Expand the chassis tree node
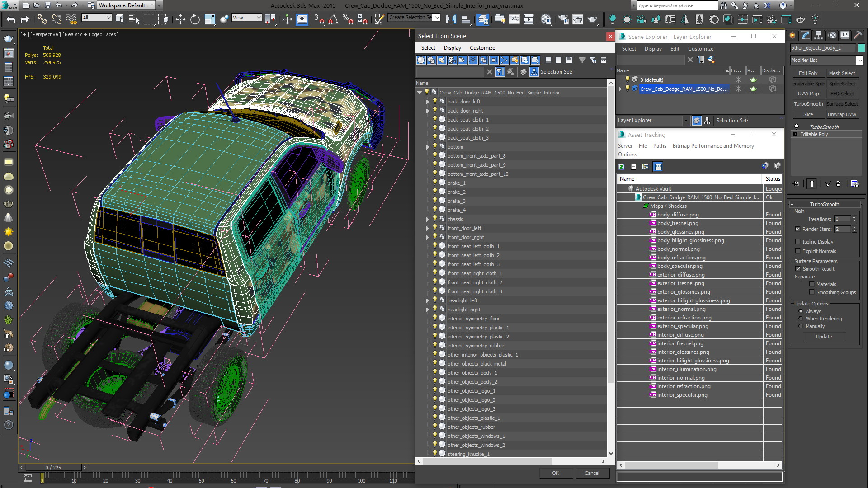The image size is (868, 488). point(428,220)
